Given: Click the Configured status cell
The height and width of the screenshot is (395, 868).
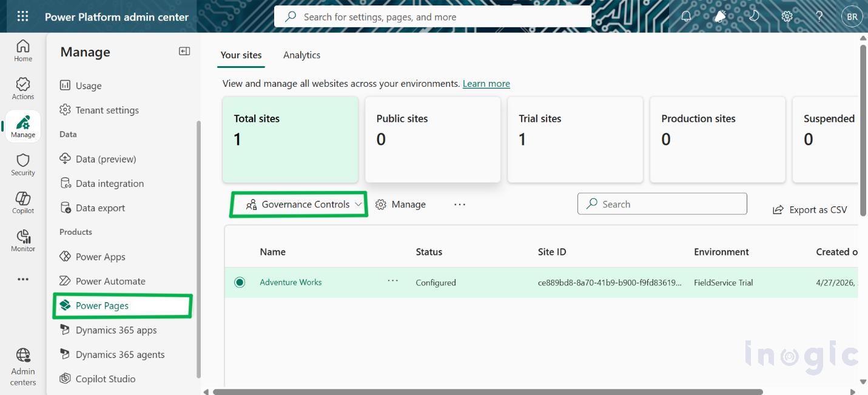Looking at the screenshot, I should click(x=436, y=283).
